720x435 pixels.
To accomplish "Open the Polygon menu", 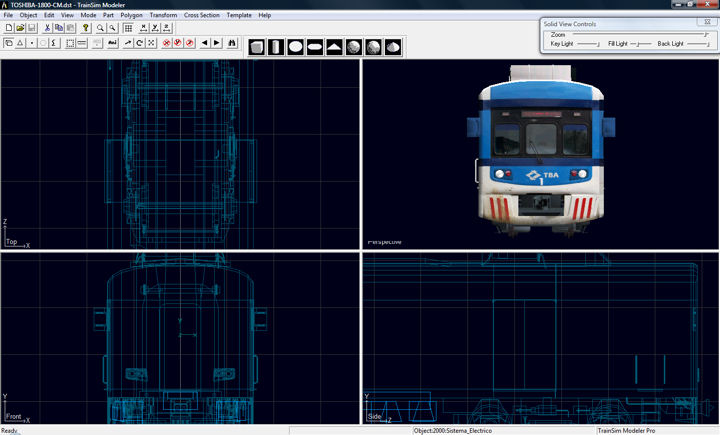I will 131,16.
